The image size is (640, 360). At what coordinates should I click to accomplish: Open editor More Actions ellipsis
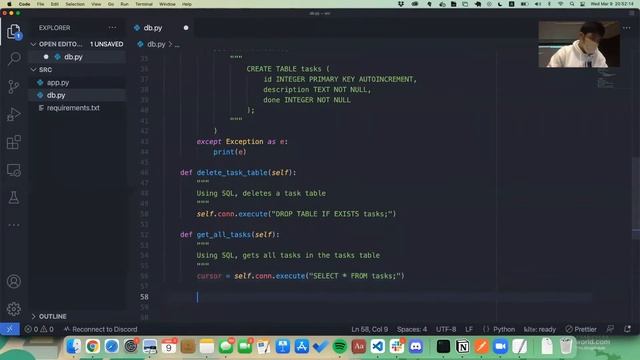coord(627,28)
